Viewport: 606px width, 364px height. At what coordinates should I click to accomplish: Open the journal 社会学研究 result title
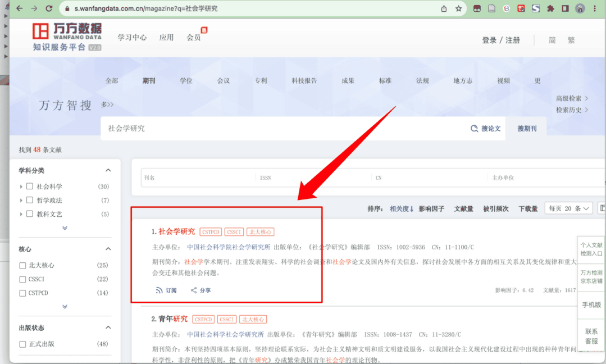tap(176, 231)
